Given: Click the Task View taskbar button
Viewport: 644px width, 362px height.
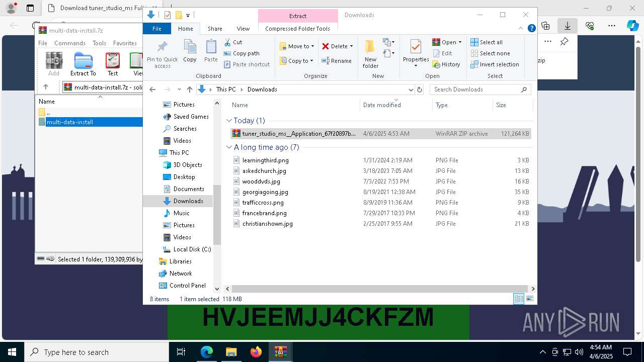Looking at the screenshot, I should pos(181,352).
